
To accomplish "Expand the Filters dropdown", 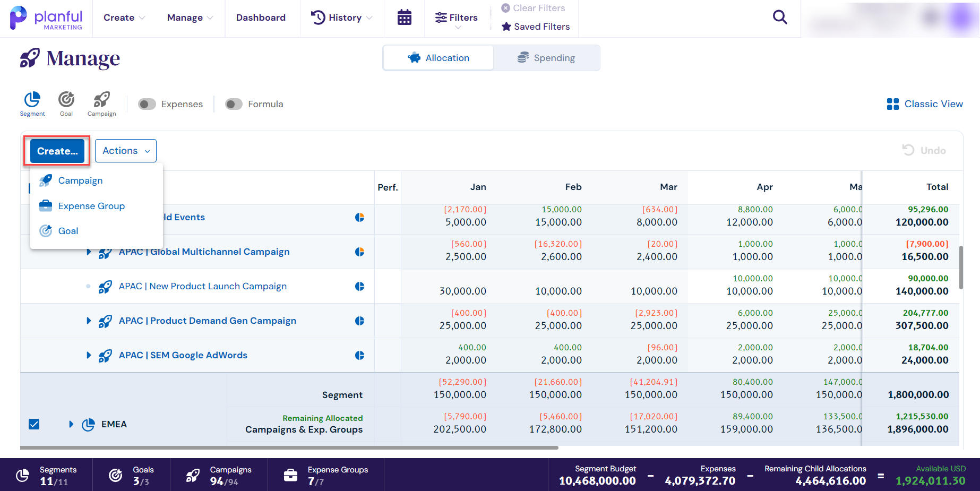I will (x=457, y=20).
